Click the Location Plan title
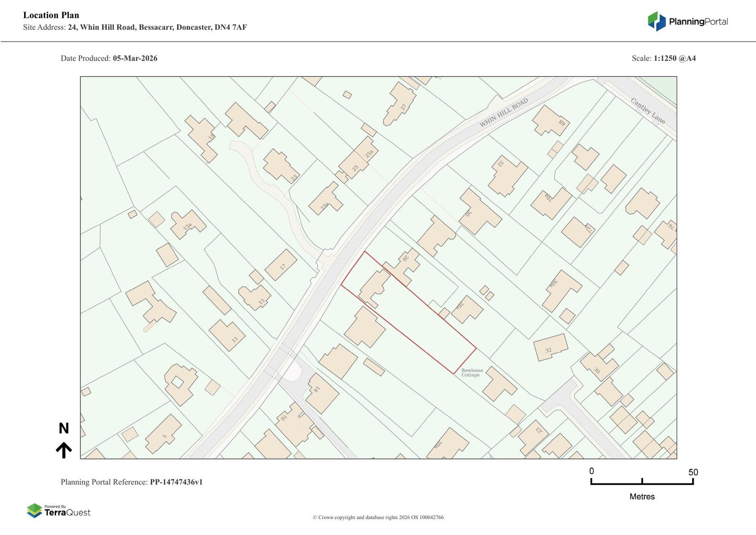The image size is (756, 535). click(x=51, y=15)
